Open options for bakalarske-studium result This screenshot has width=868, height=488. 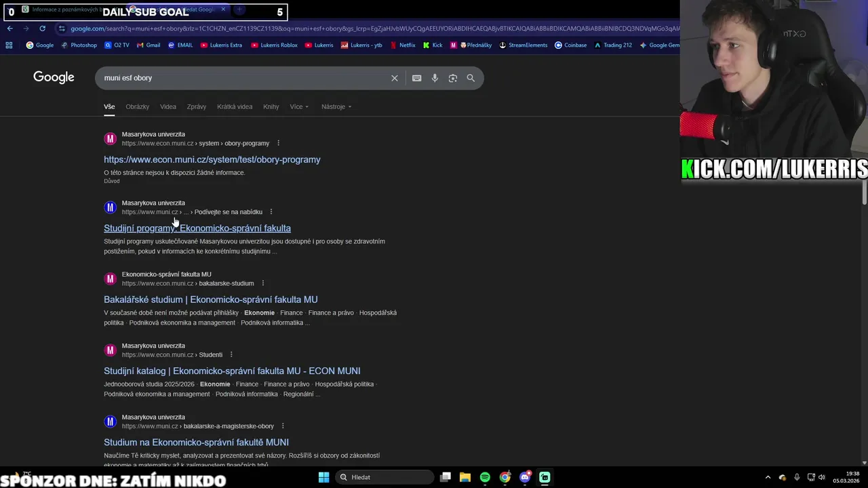point(263,283)
